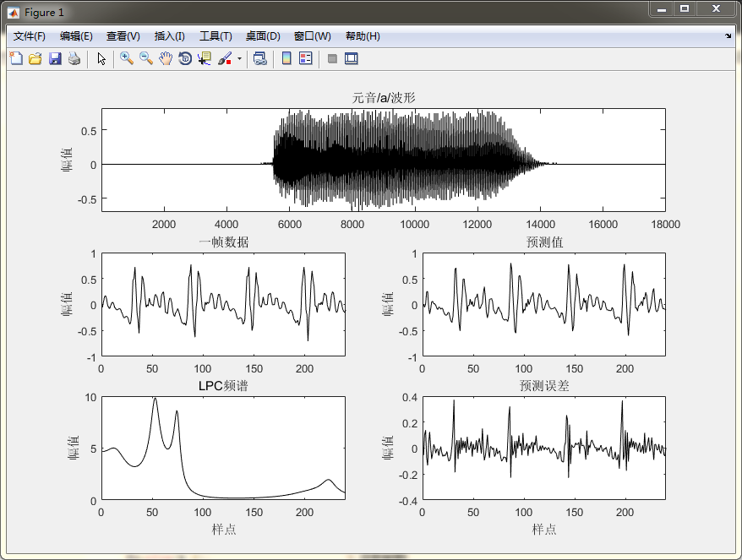
Task: Hide plot tools with the gray square icon
Action: (x=332, y=58)
